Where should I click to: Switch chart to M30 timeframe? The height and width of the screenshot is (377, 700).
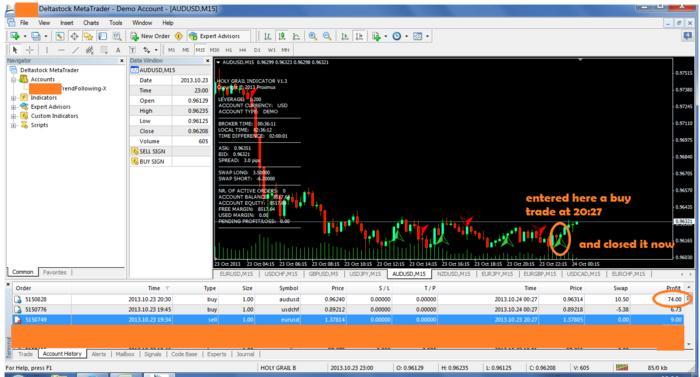pyautogui.click(x=214, y=50)
